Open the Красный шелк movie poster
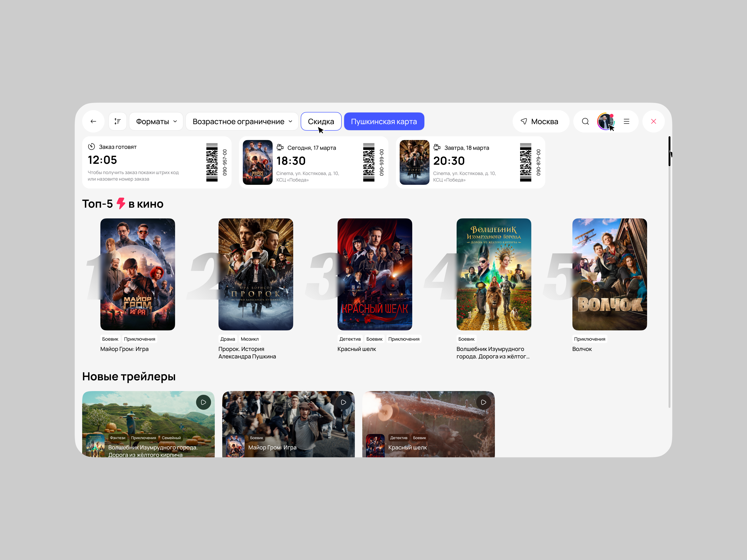This screenshot has width=747, height=560. [375, 274]
